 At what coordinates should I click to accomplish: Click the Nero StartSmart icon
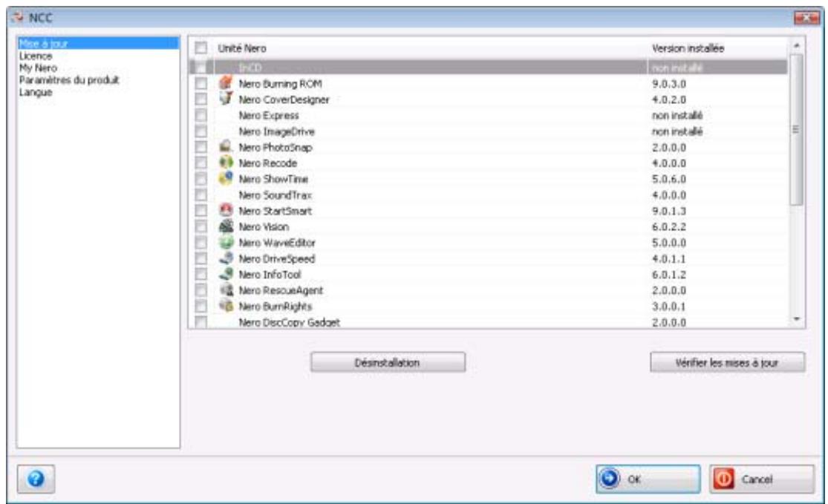pos(226,210)
